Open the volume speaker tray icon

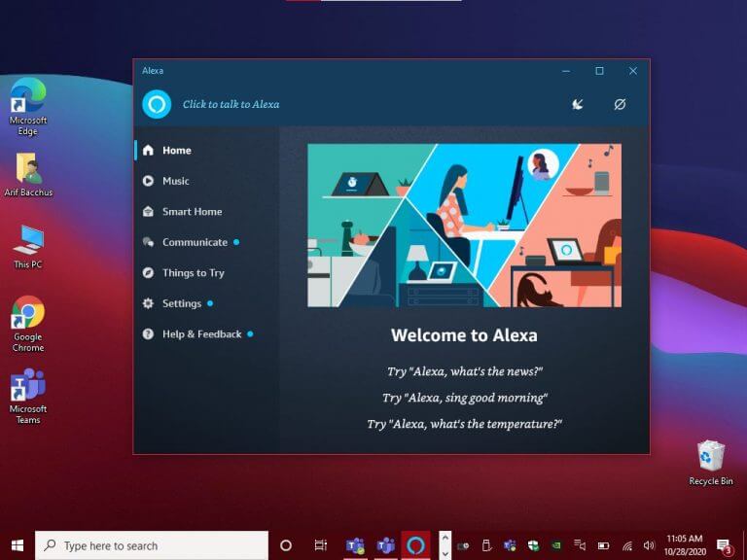649,545
